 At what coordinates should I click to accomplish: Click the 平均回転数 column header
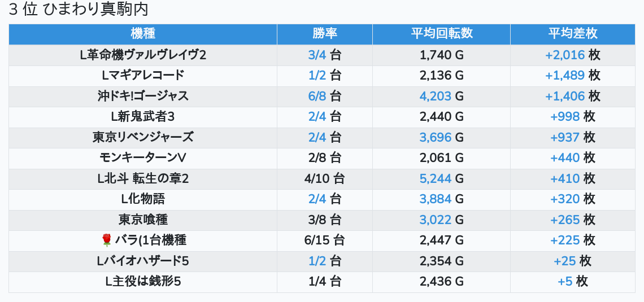441,34
